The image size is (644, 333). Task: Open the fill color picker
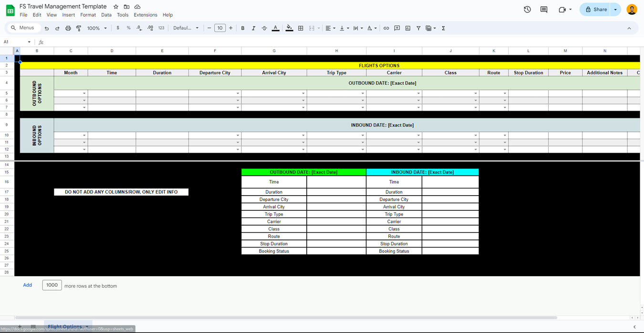(289, 28)
